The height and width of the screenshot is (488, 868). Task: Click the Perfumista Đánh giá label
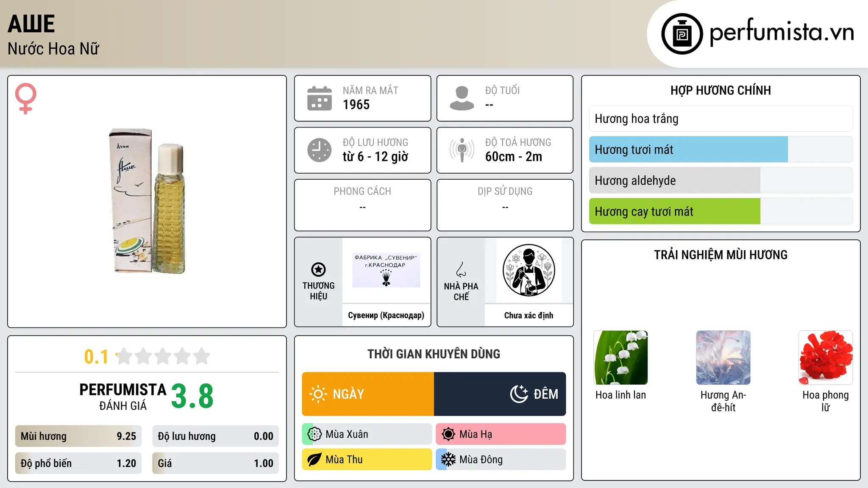pos(123,397)
